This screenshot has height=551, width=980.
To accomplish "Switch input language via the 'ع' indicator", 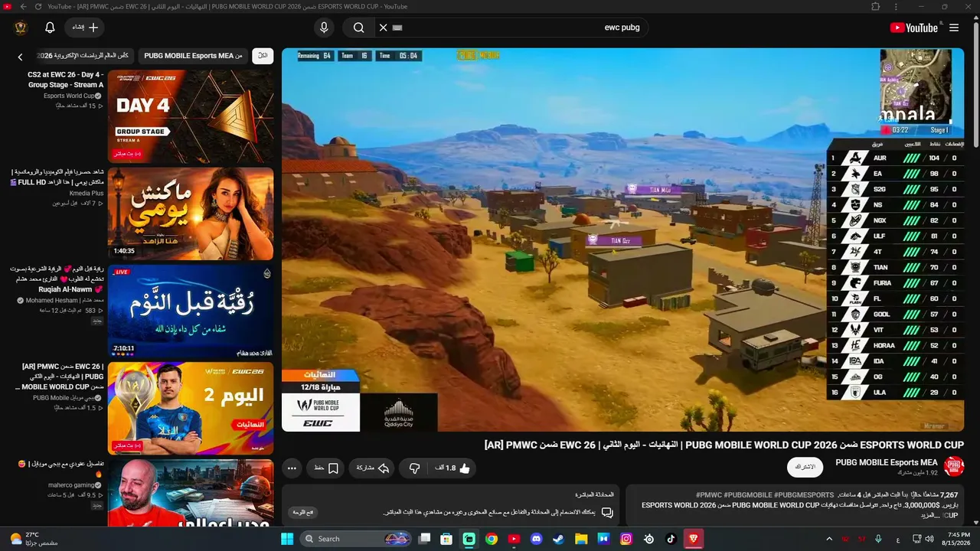I will coord(897,539).
